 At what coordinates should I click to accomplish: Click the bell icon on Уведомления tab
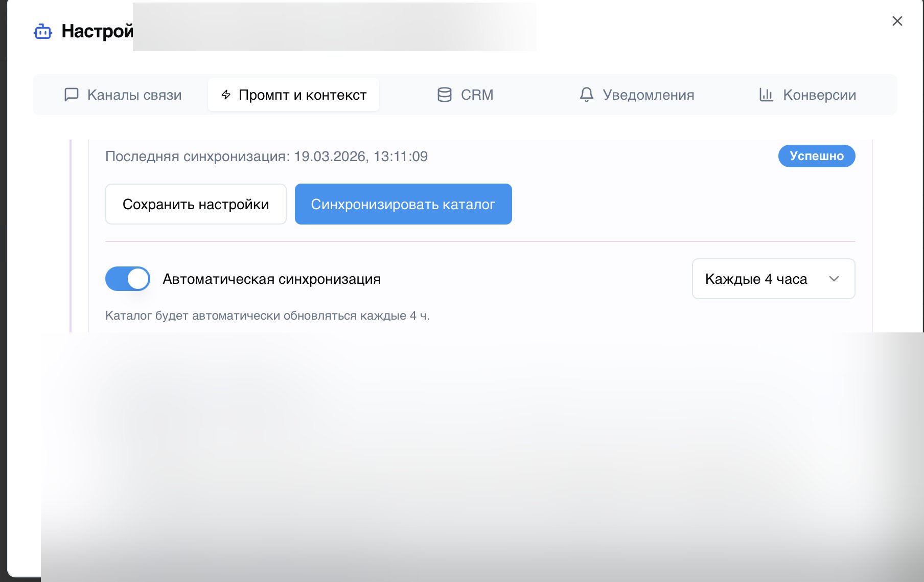tap(586, 95)
